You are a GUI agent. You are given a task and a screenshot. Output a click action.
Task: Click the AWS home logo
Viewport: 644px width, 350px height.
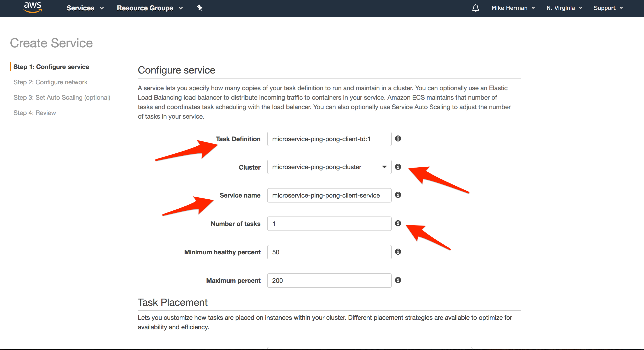tap(32, 8)
